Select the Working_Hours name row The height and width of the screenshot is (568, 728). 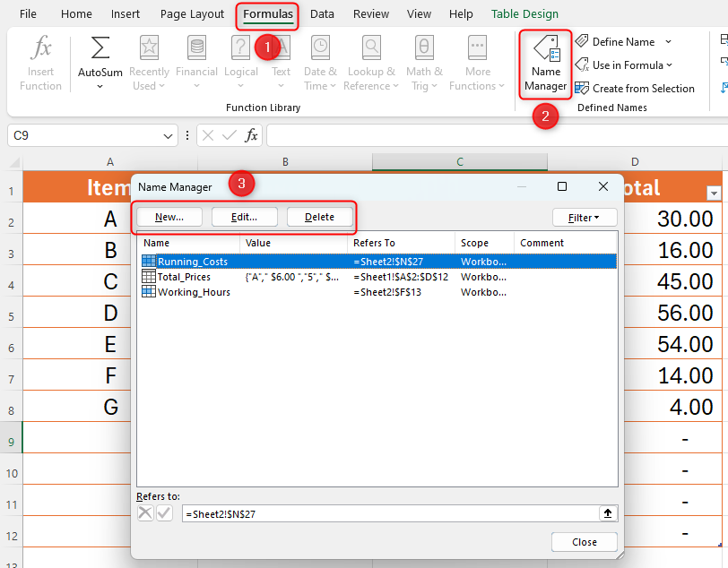click(x=194, y=292)
